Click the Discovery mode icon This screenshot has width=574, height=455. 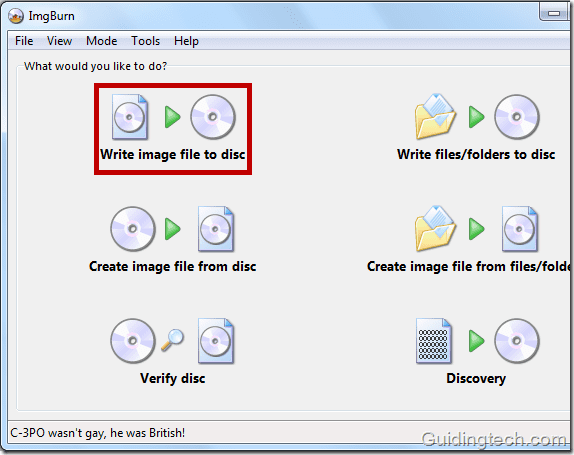pyautogui.click(x=477, y=341)
